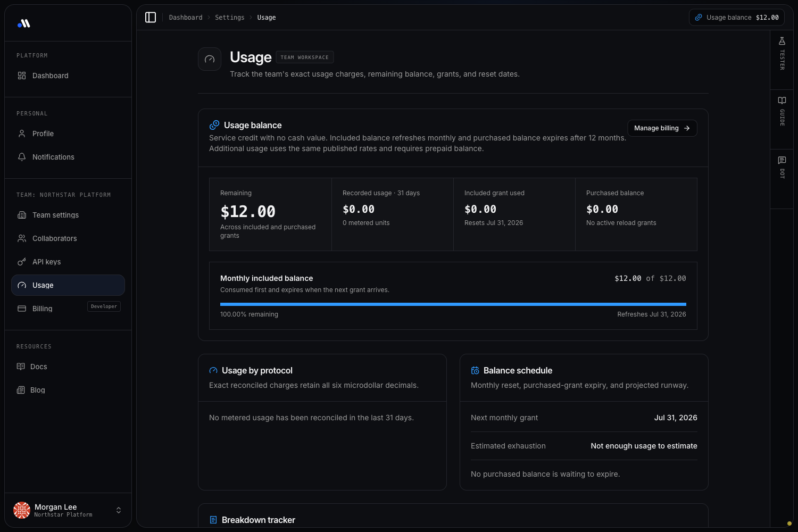Click Settings in the breadcrumb
The image size is (798, 532).
click(x=230, y=18)
